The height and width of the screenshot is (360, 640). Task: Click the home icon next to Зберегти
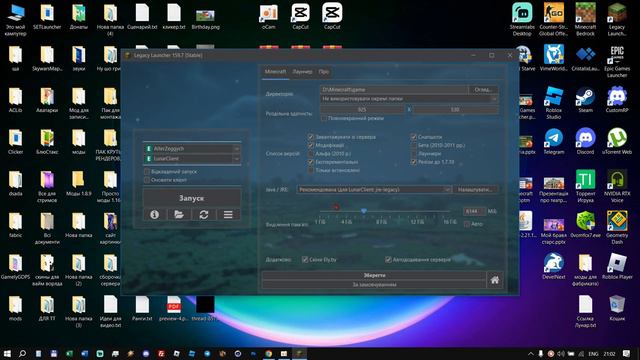pyautogui.click(x=495, y=280)
